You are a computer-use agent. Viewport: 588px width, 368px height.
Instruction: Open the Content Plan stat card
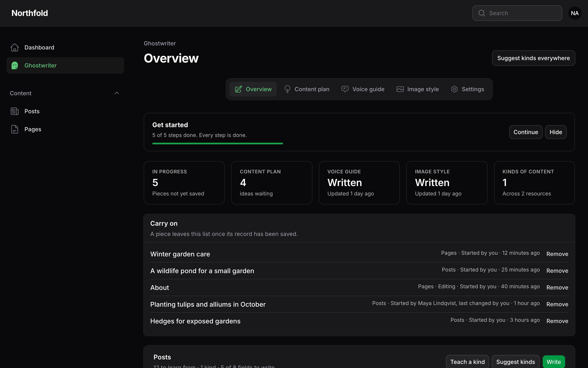click(272, 183)
